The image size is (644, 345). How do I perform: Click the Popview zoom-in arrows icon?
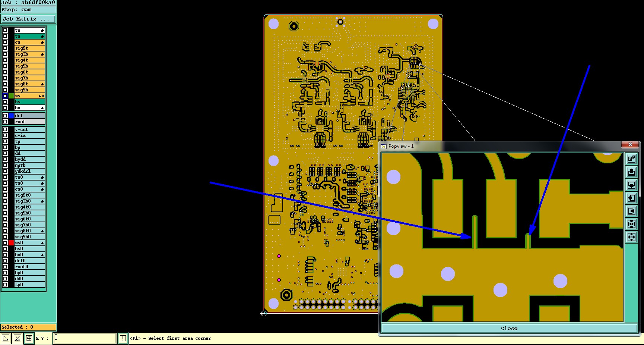[631, 224]
